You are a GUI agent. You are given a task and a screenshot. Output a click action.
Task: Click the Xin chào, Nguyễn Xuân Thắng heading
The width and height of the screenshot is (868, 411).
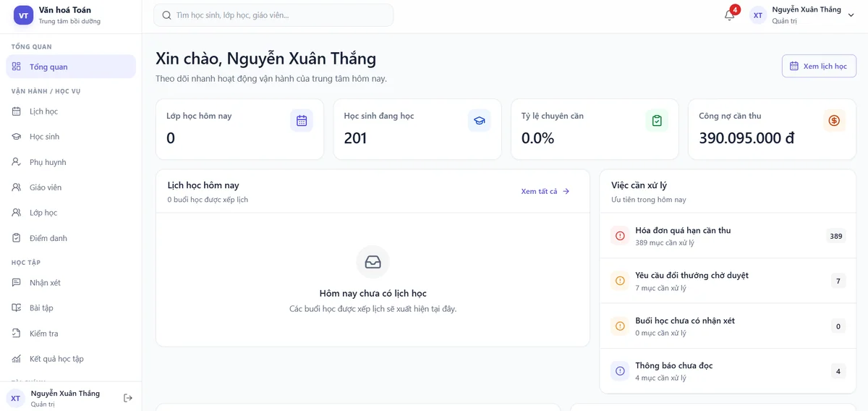coord(265,58)
